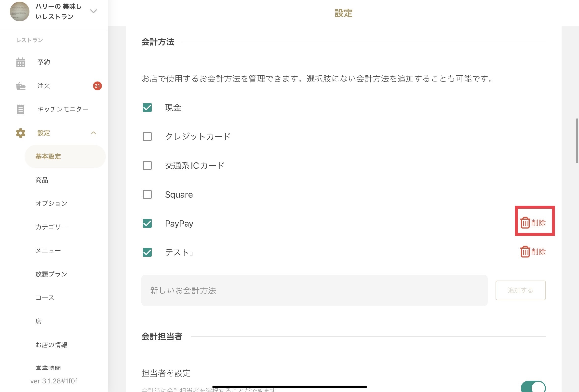579x392 pixels.
Task: Click 削除 text for テスト」
Action: coord(539,252)
